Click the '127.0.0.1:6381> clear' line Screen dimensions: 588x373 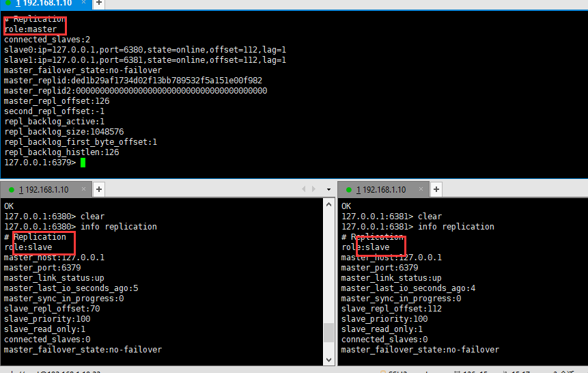[392, 217]
